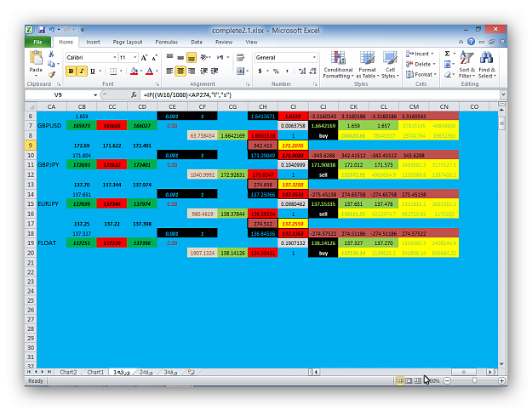The image size is (532, 411).
Task: Toggle middle vertical alignment
Action: [180, 57]
